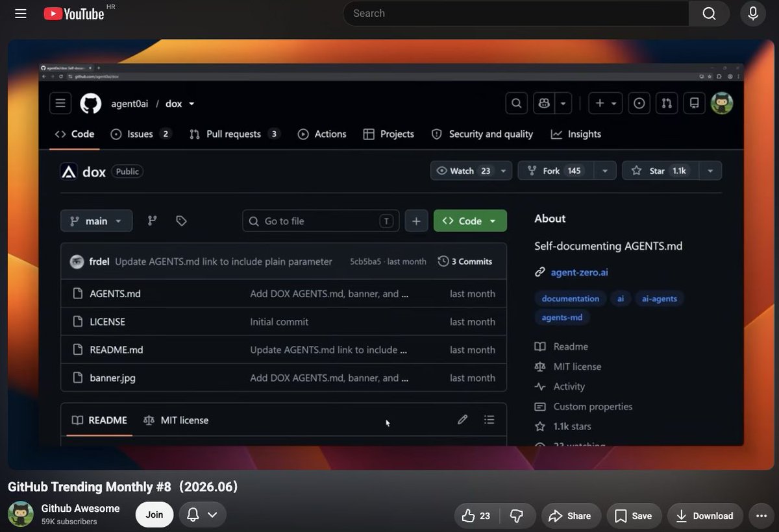View branches via branch icon
Screen dimensions: 779x532
tap(153, 221)
